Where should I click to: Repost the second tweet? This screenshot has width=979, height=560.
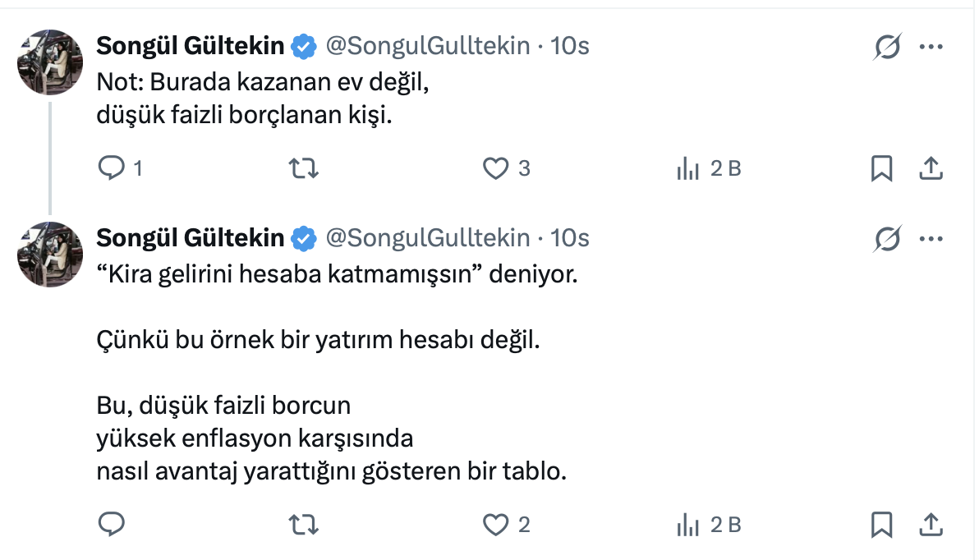305,524
